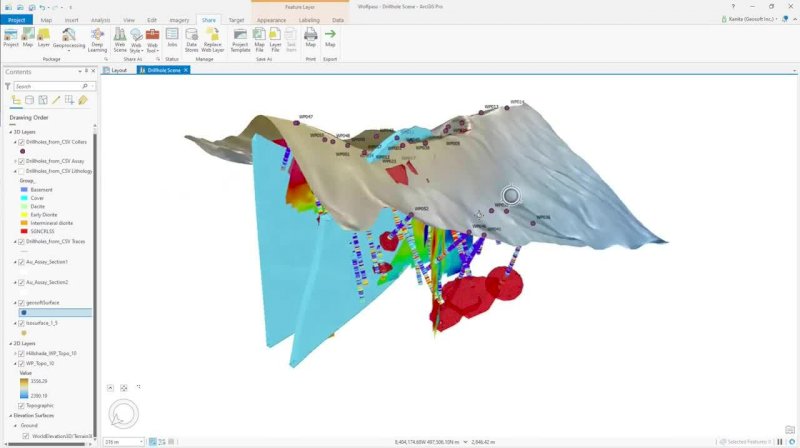Open the Layout view tab
This screenshot has height=448, width=800.
(116, 70)
